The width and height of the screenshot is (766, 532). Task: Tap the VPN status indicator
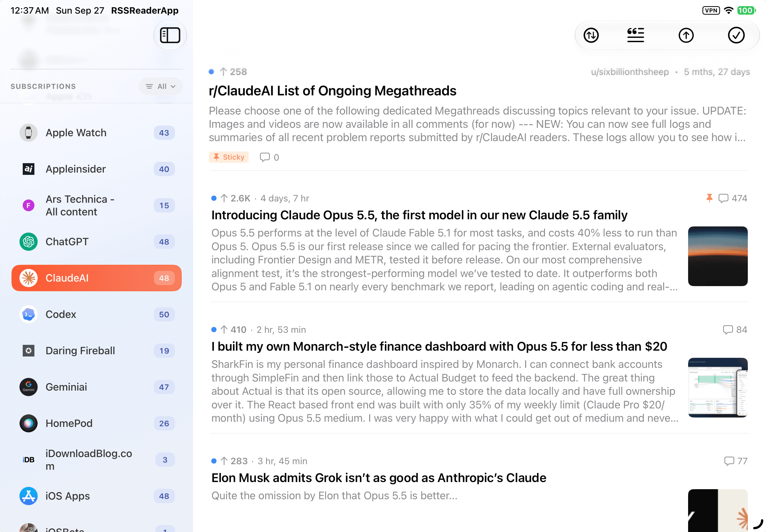pos(711,10)
